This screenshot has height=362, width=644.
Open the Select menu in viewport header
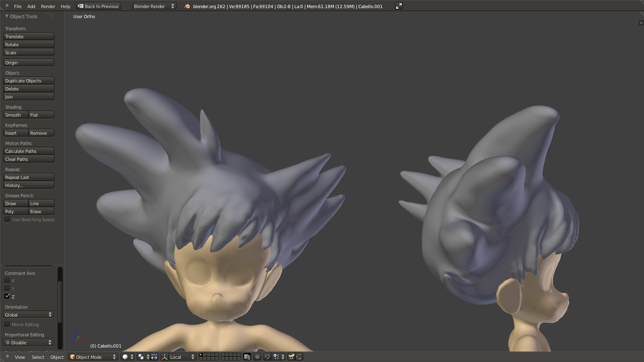[x=38, y=357]
